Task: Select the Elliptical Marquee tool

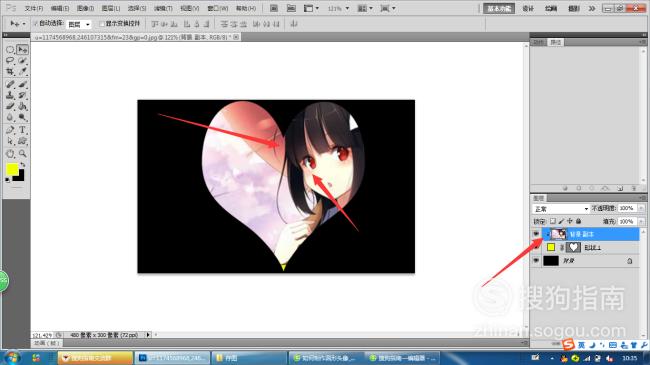Action: pos(10,50)
